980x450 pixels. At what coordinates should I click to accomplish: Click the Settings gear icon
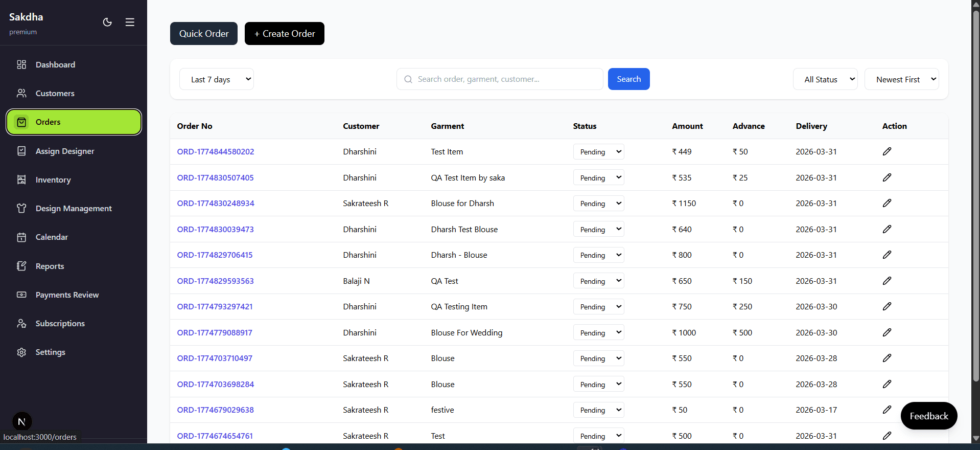tap(21, 352)
